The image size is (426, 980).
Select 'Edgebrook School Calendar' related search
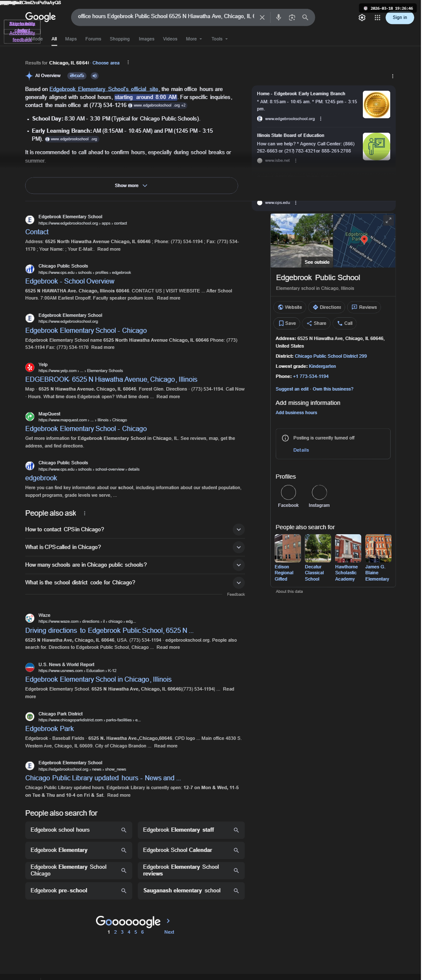pyautogui.click(x=191, y=850)
